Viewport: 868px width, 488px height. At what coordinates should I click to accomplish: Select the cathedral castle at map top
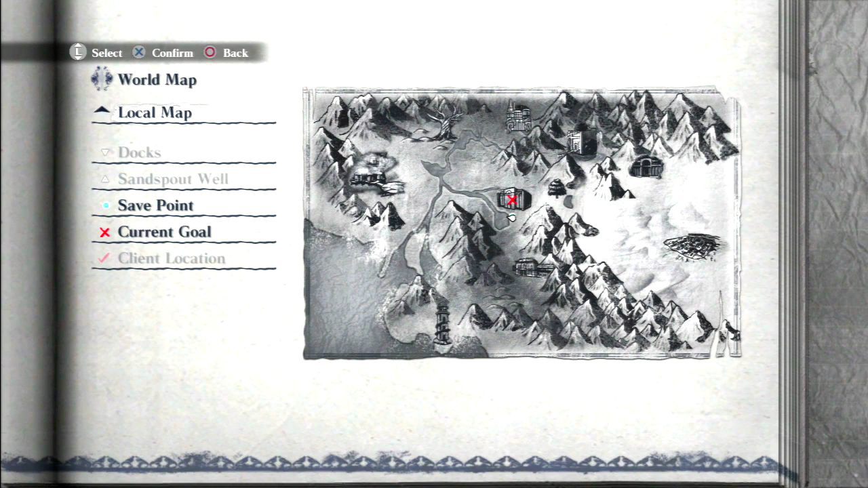[x=519, y=117]
